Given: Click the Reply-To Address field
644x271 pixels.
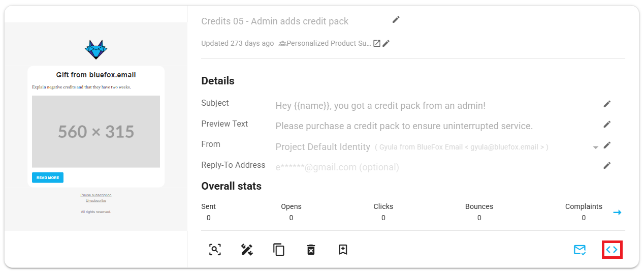Looking at the screenshot, I should pyautogui.click(x=337, y=167).
